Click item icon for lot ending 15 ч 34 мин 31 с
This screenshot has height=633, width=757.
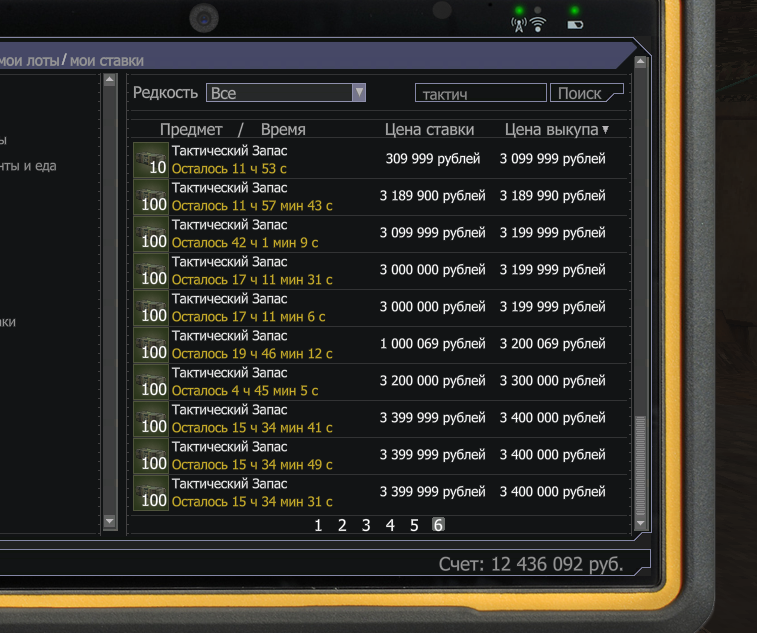point(151,492)
